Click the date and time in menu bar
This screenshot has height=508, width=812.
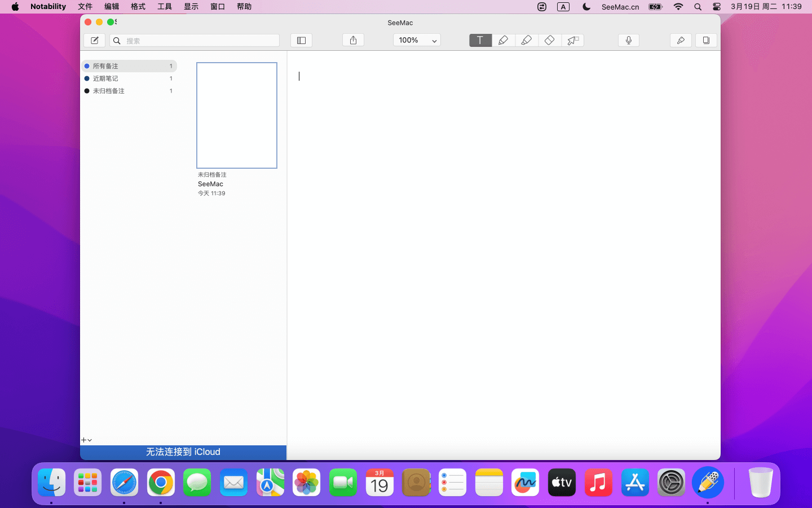[766, 7]
